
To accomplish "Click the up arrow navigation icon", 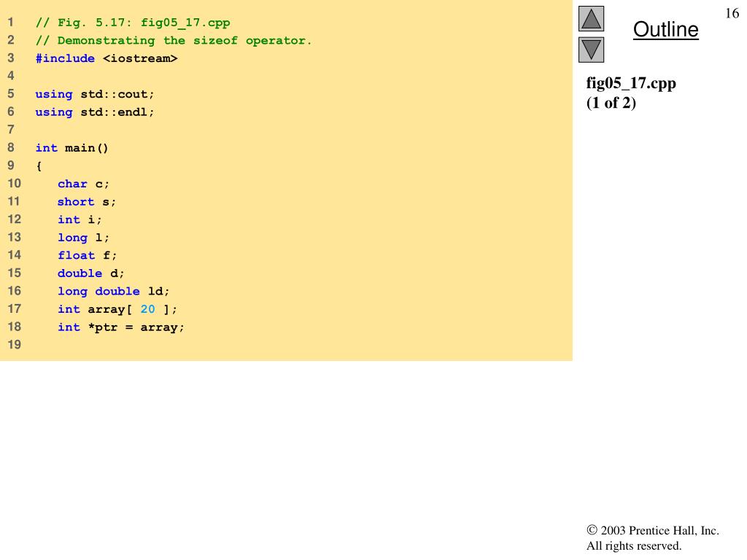I will 591,18.
